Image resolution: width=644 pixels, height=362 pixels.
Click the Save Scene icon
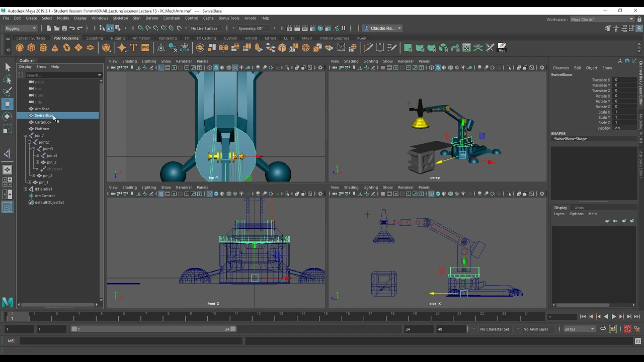(x=64, y=28)
